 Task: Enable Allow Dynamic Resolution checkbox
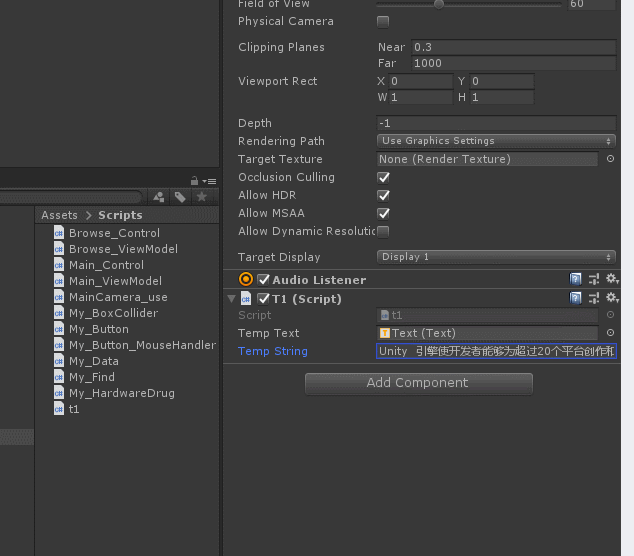coord(383,231)
